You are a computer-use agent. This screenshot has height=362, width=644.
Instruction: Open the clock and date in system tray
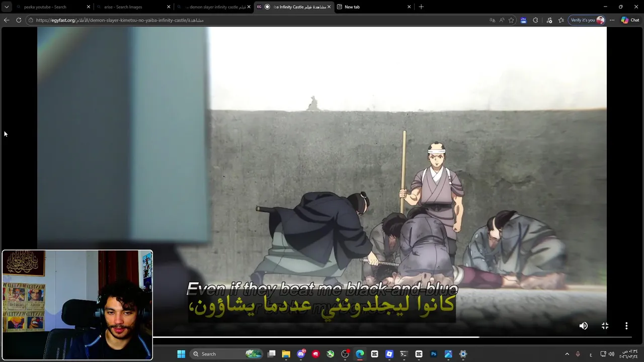point(629,354)
